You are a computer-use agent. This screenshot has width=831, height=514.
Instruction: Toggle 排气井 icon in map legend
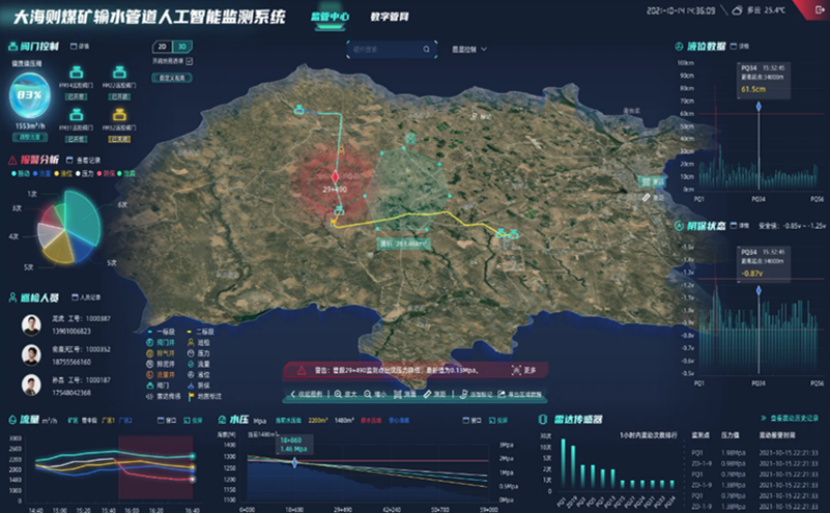(x=150, y=353)
